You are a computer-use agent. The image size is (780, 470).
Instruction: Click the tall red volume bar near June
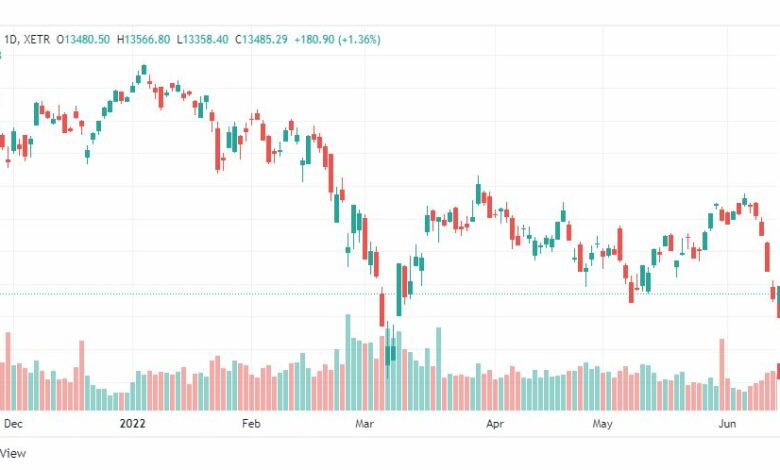[x=722, y=375]
